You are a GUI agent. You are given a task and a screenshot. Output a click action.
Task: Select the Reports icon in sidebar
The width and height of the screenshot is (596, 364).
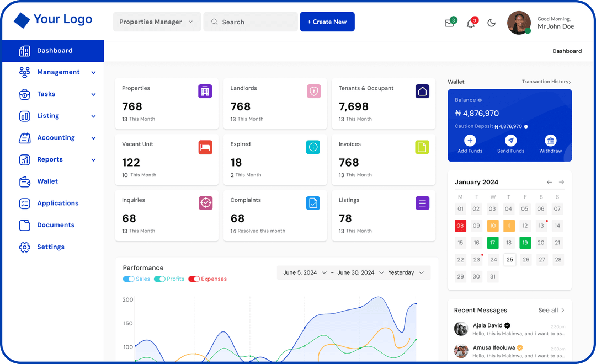click(24, 159)
